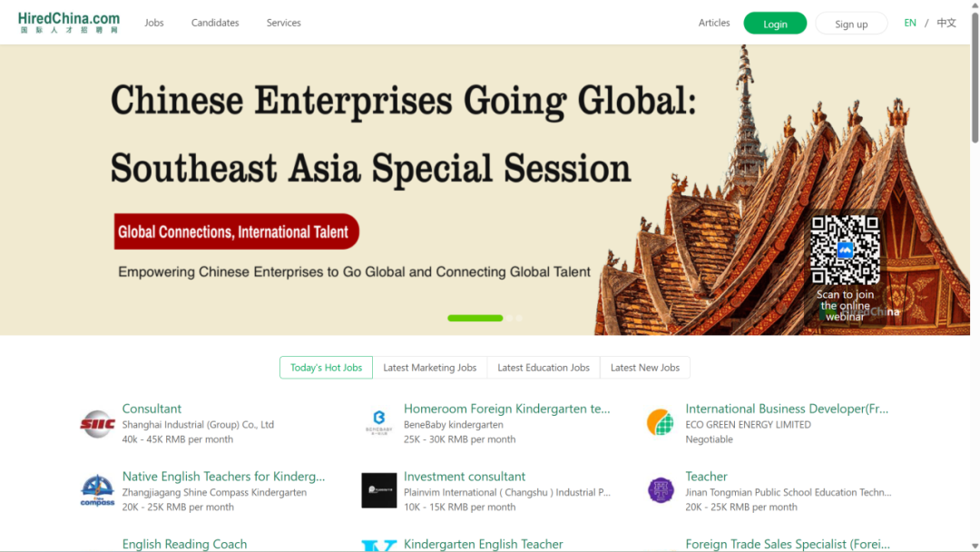Click the Sign up button
This screenshot has width=980, height=552.
tap(851, 24)
